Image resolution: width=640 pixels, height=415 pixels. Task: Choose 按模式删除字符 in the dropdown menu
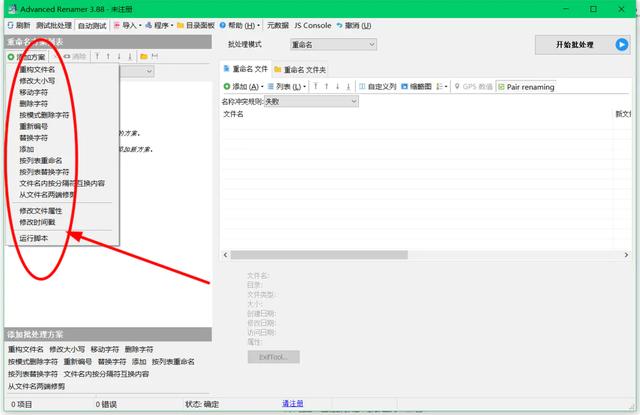click(44, 115)
